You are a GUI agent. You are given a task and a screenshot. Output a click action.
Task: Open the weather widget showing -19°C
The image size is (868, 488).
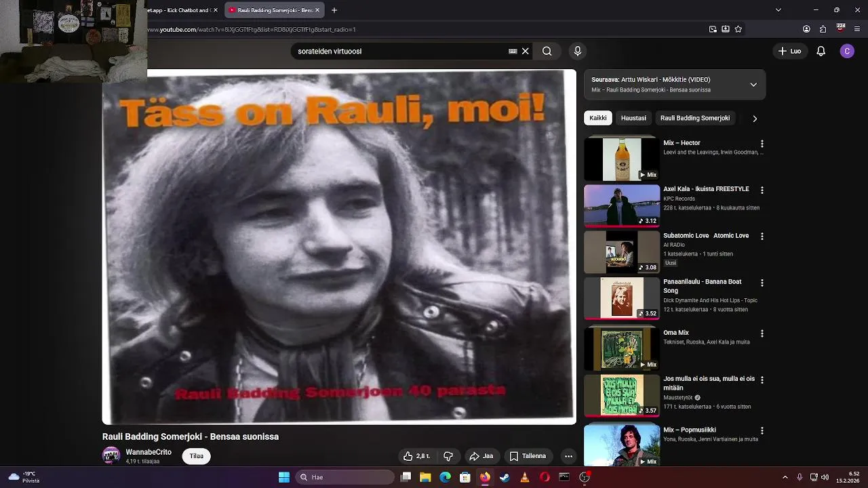(22, 477)
